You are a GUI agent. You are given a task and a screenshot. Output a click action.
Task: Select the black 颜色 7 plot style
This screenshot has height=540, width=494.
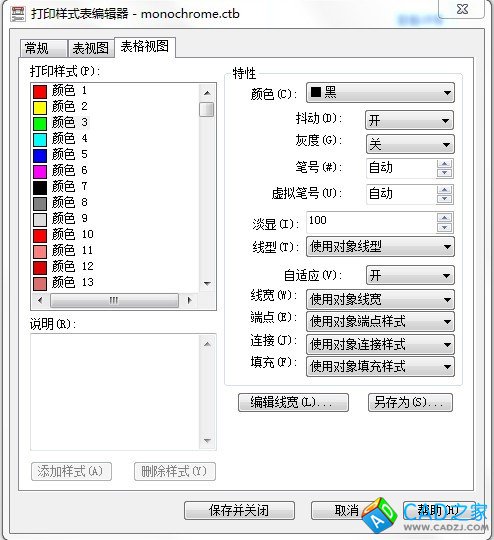point(60,187)
